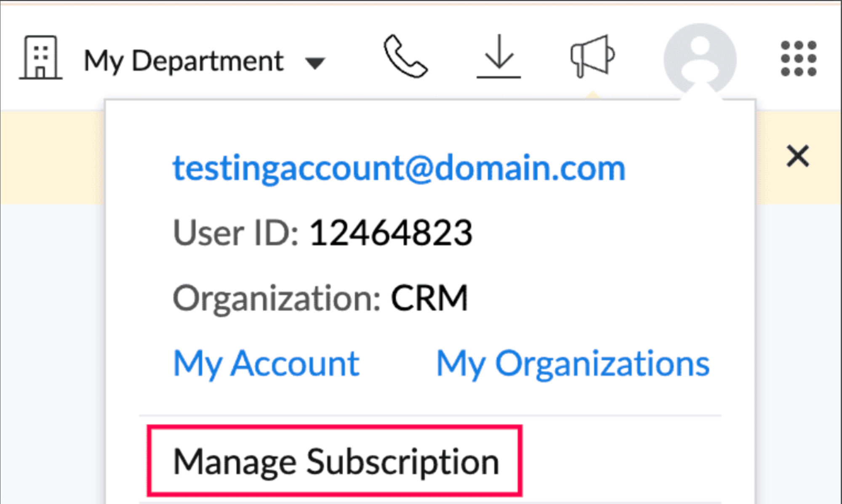Click the user profile avatar
This screenshot has height=504, width=842.
(700, 59)
